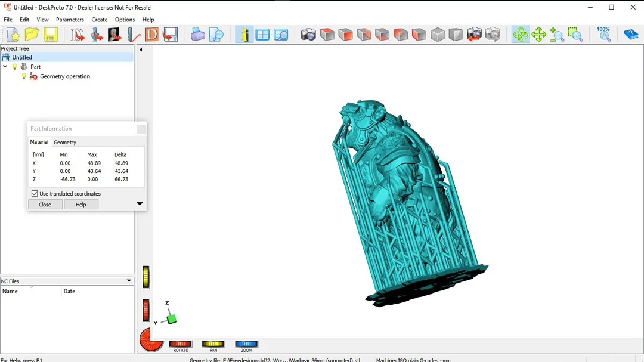
Task: Toggle the Use translated coordinates checkbox
Action: pos(35,194)
